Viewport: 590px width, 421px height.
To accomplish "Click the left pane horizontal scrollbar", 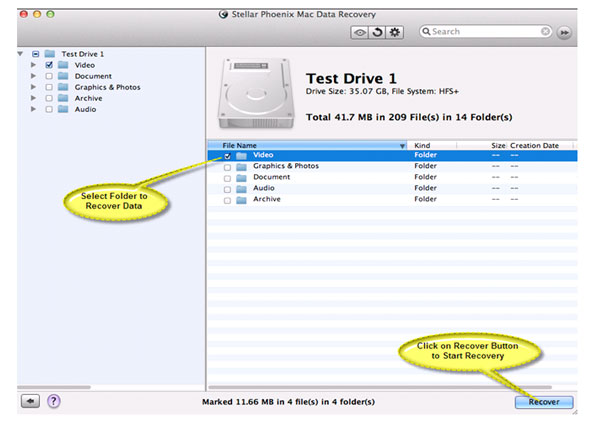I will click(54, 387).
